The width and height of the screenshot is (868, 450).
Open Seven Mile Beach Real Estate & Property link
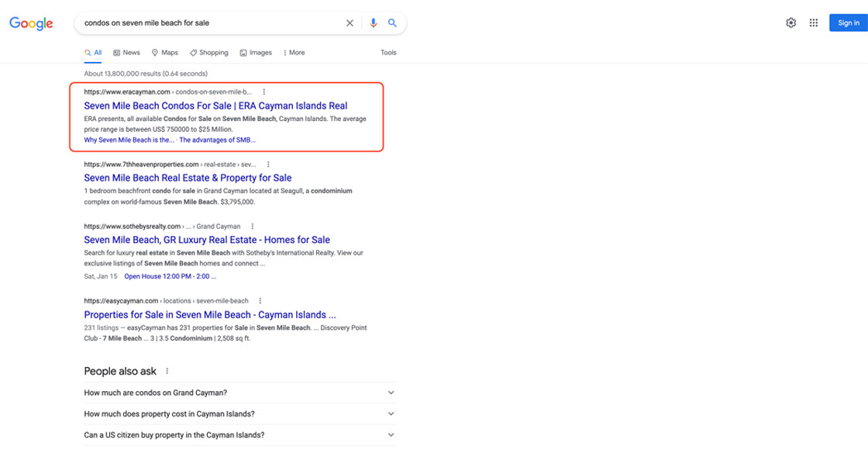tap(188, 178)
